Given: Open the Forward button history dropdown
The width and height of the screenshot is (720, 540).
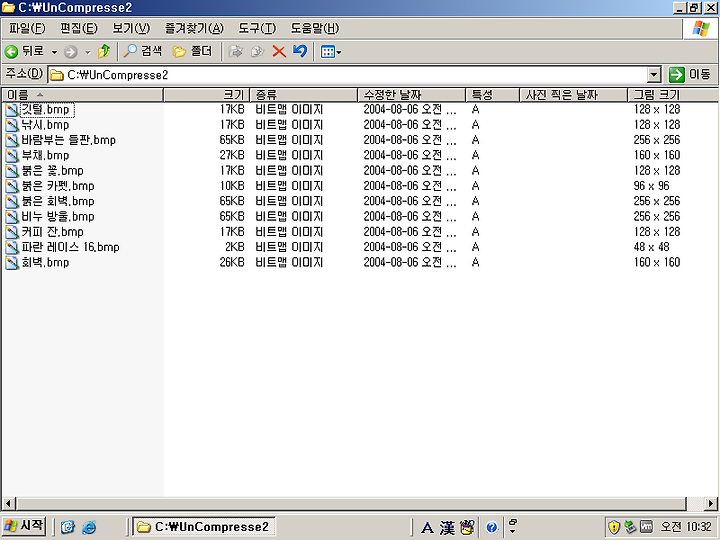Looking at the screenshot, I should pos(87,52).
